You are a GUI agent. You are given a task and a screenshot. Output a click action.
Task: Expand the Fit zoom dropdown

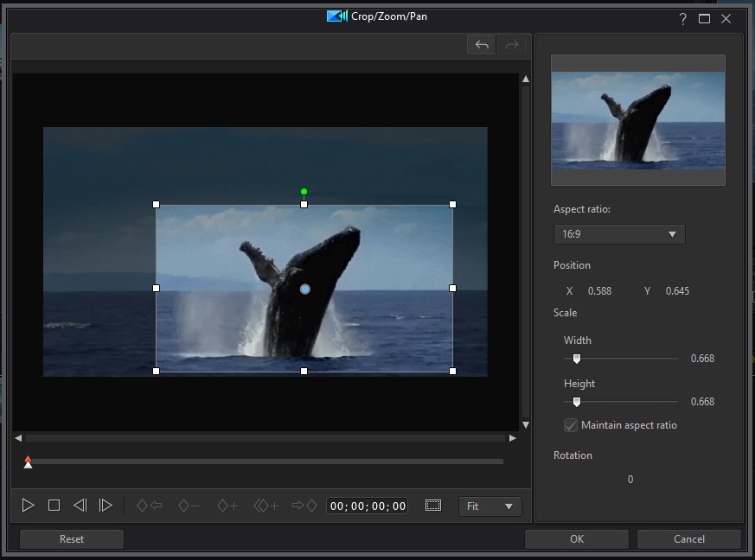(489, 506)
